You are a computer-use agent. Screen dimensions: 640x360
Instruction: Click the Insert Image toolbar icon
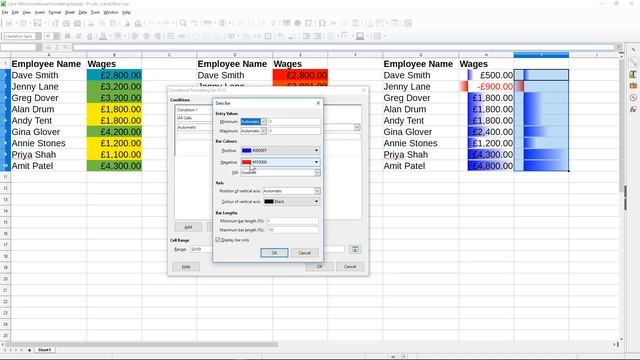pos(287,23)
